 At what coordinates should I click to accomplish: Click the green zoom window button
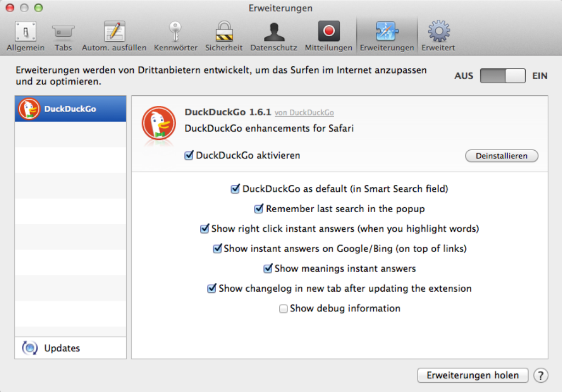tap(38, 8)
